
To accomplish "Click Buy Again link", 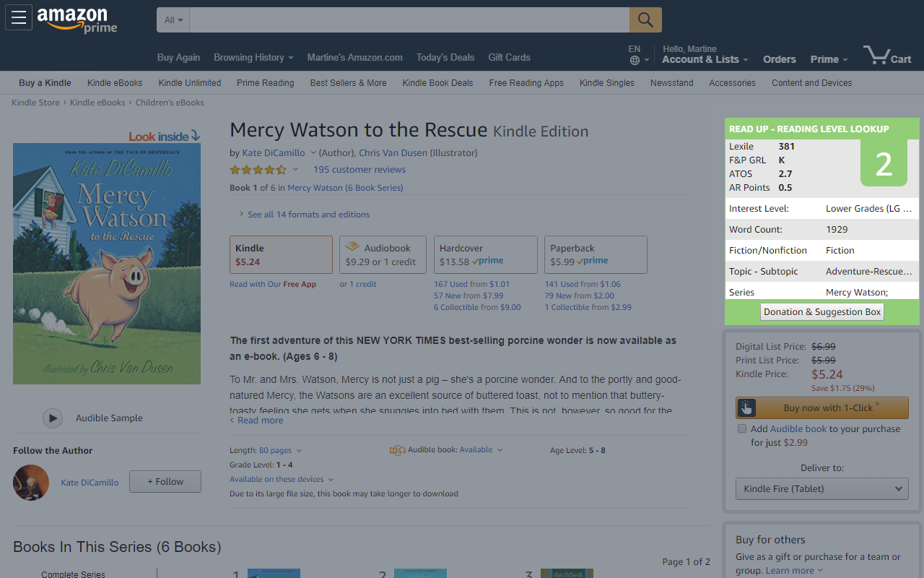I will coord(178,57).
